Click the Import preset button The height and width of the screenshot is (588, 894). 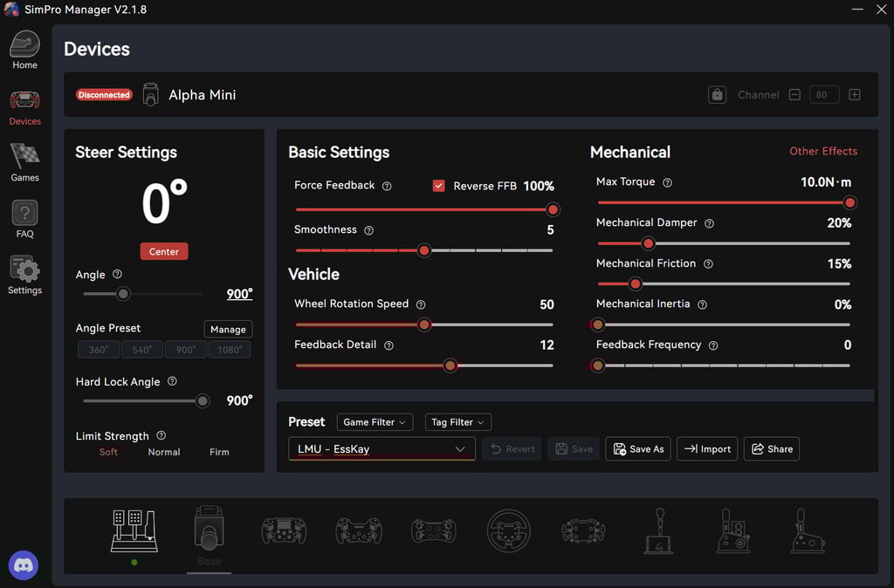tap(707, 449)
